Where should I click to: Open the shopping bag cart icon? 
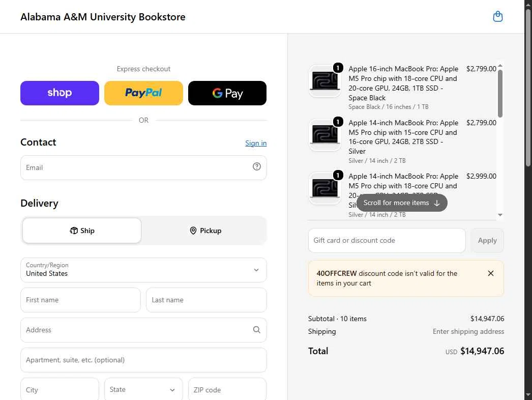click(x=497, y=16)
